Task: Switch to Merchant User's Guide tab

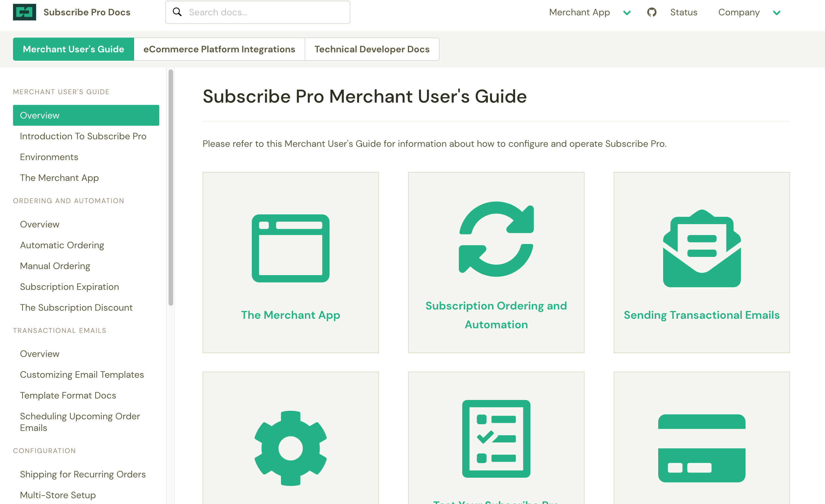Action: pyautogui.click(x=73, y=49)
